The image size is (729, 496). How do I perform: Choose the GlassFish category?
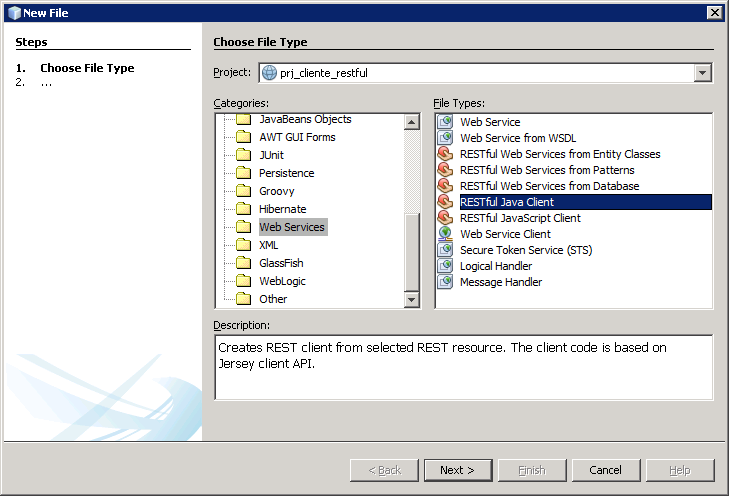point(281,263)
